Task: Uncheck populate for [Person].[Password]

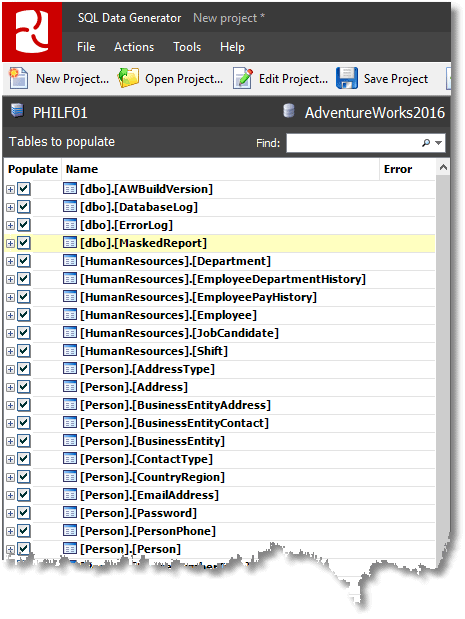Action: (x=24, y=513)
